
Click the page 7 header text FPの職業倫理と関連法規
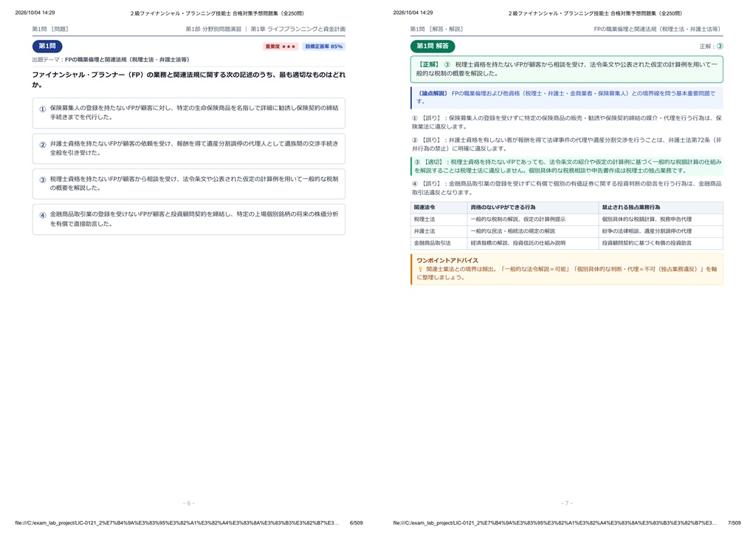point(658,29)
